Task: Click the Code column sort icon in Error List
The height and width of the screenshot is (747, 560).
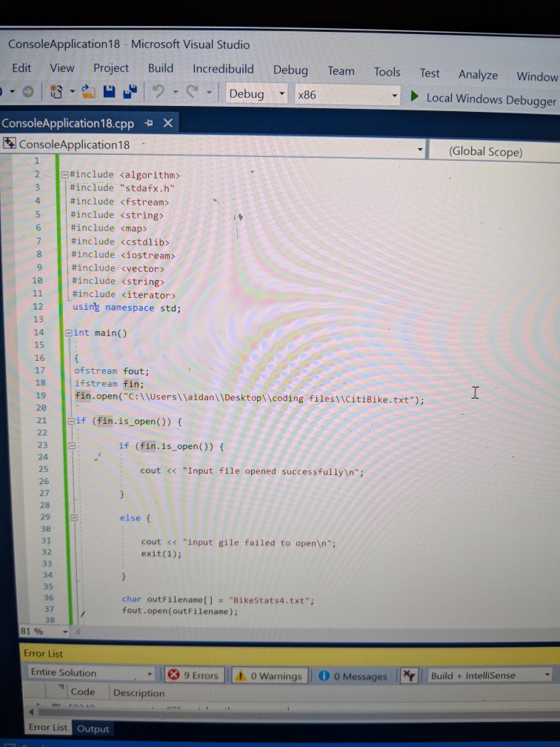Action: pos(61,686)
